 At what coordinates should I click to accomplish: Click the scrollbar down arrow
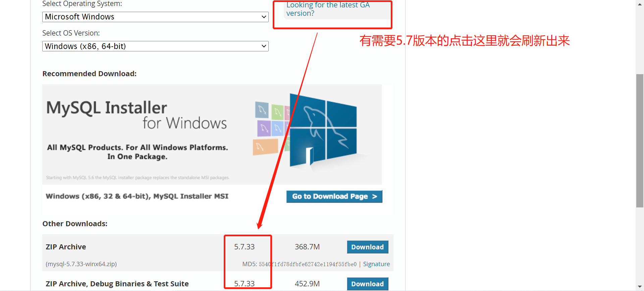tap(640, 287)
